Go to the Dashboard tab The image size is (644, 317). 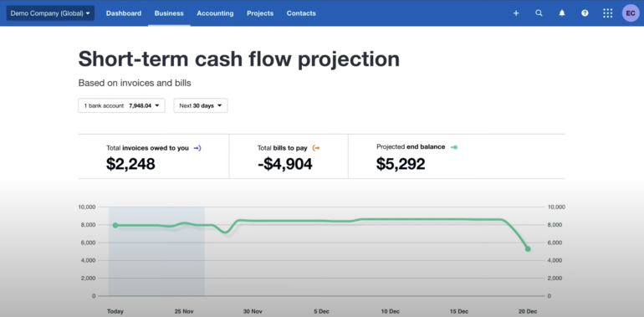[124, 13]
